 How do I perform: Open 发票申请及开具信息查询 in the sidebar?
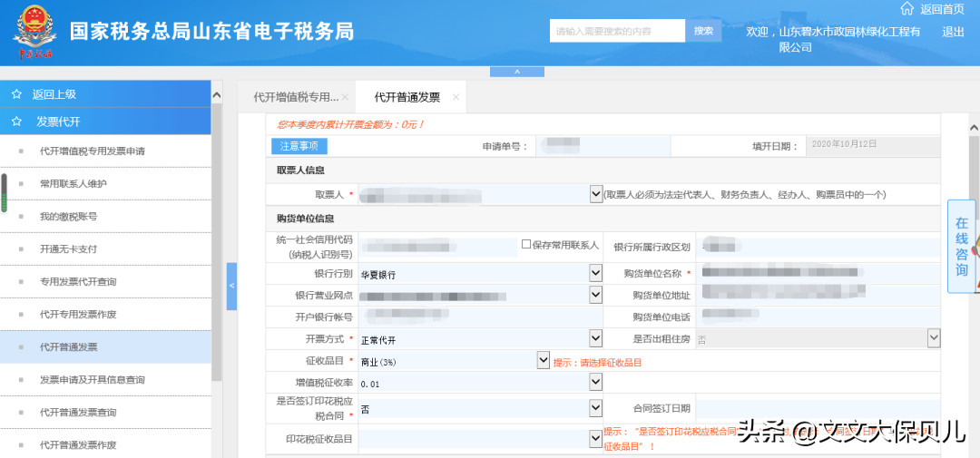pos(93,380)
